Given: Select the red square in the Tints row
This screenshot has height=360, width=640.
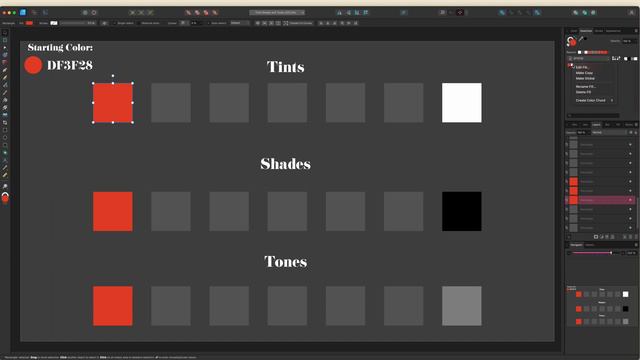Looking at the screenshot, I should point(113,103).
